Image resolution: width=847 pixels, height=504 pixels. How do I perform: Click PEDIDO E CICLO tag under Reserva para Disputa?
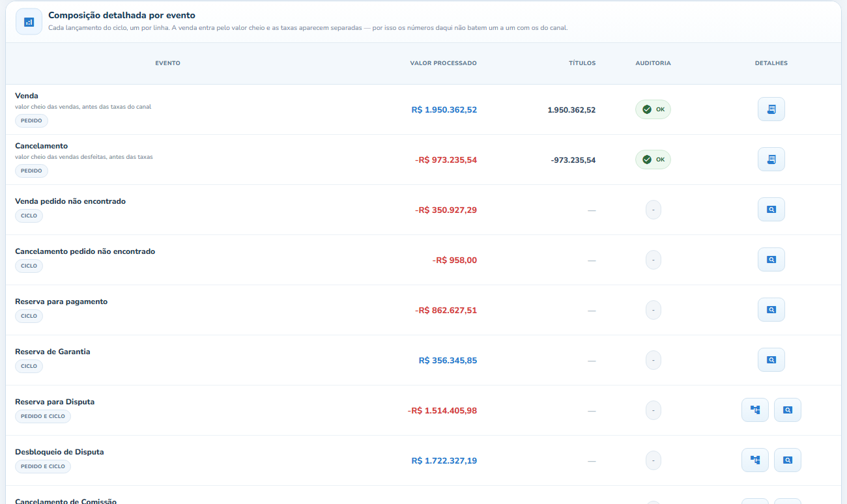pos(43,416)
